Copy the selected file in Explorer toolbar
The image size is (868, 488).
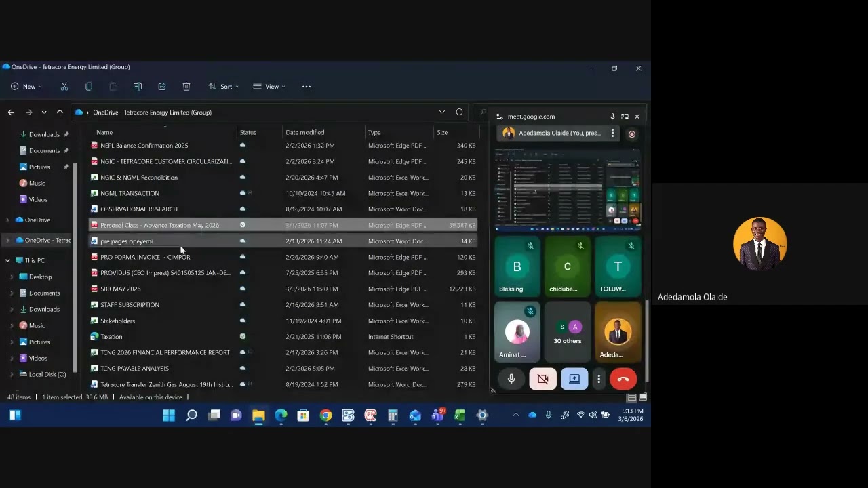[89, 87]
